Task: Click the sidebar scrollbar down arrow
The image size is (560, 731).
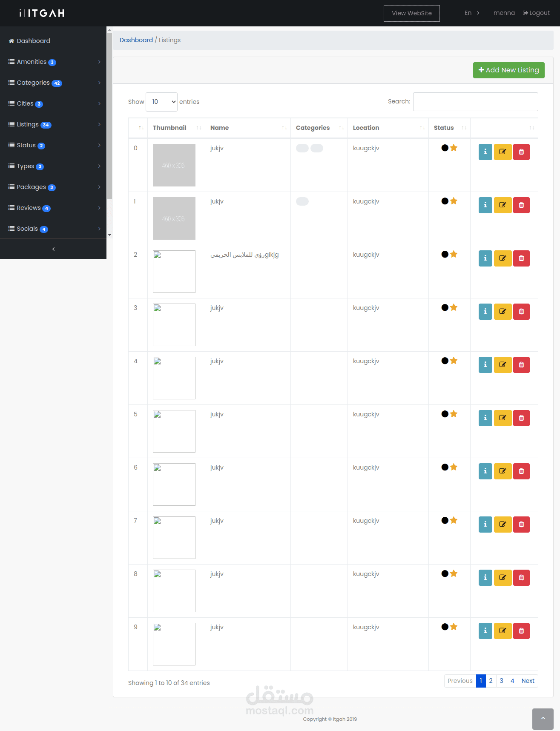Action: pyautogui.click(x=109, y=235)
